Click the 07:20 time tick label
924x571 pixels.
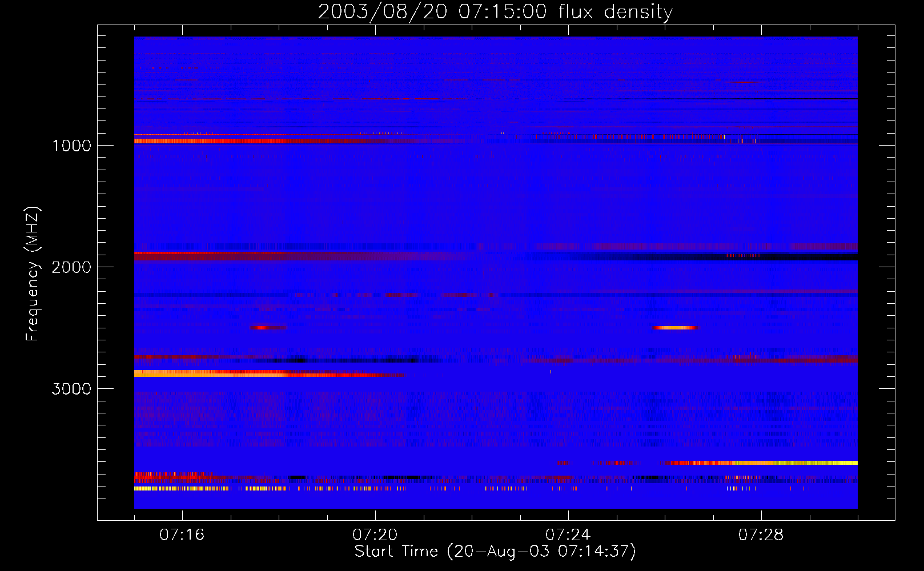point(375,535)
